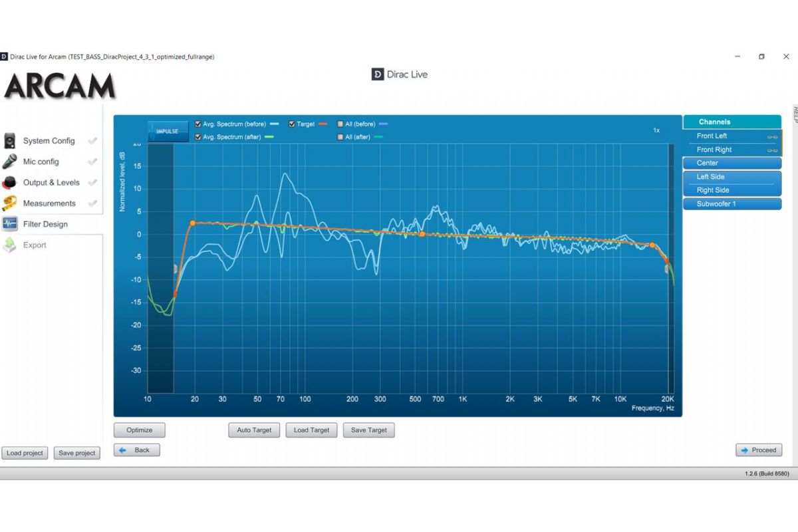798x532 pixels.
Task: Click the link icon beside Front Left
Action: tap(772, 136)
